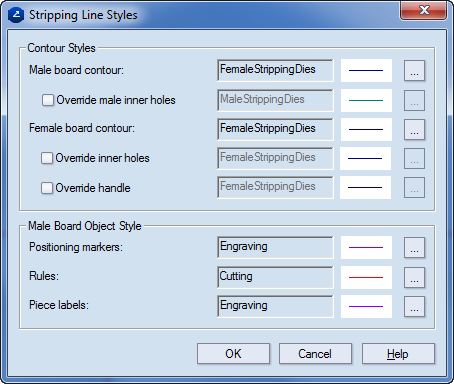Click the Piece labels Engraving field
The width and height of the screenshot is (454, 384).
(275, 306)
